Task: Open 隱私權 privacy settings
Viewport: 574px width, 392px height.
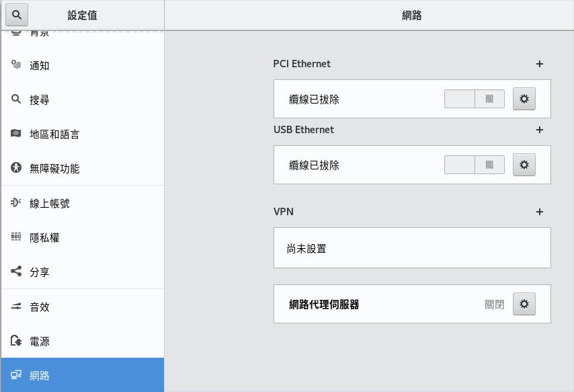Action: [83, 238]
